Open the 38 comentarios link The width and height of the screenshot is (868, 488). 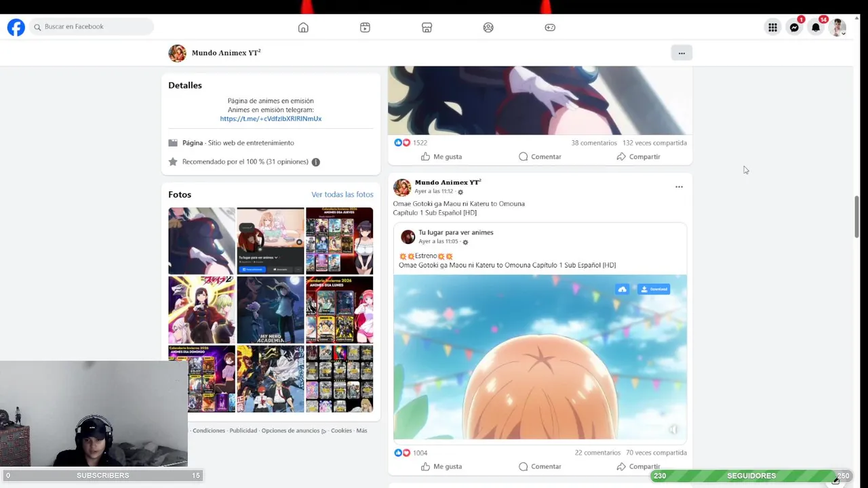(x=594, y=143)
